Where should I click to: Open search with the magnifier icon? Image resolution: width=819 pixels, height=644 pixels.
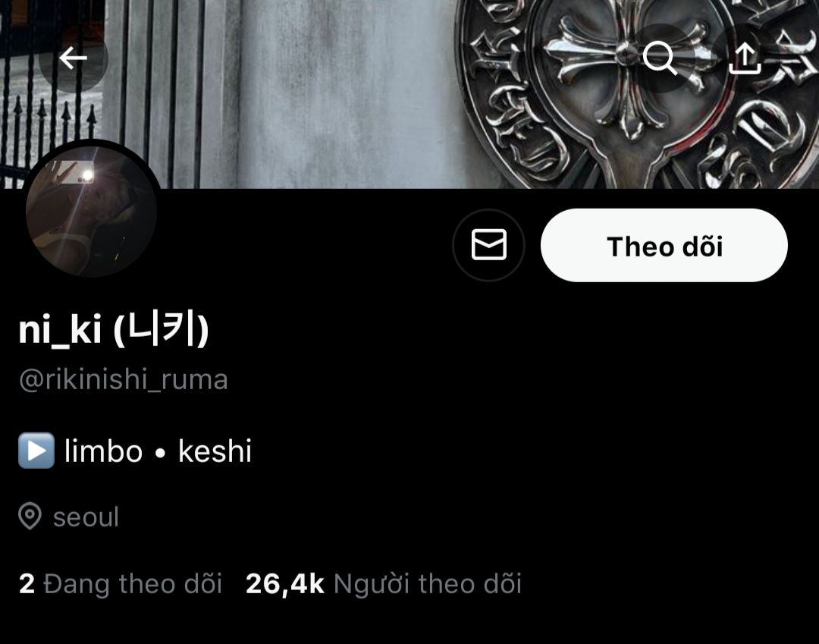coord(661,58)
